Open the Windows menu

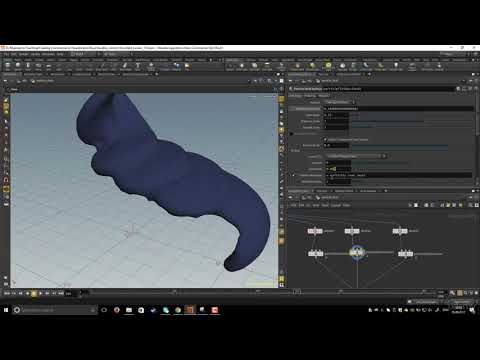click(48, 54)
